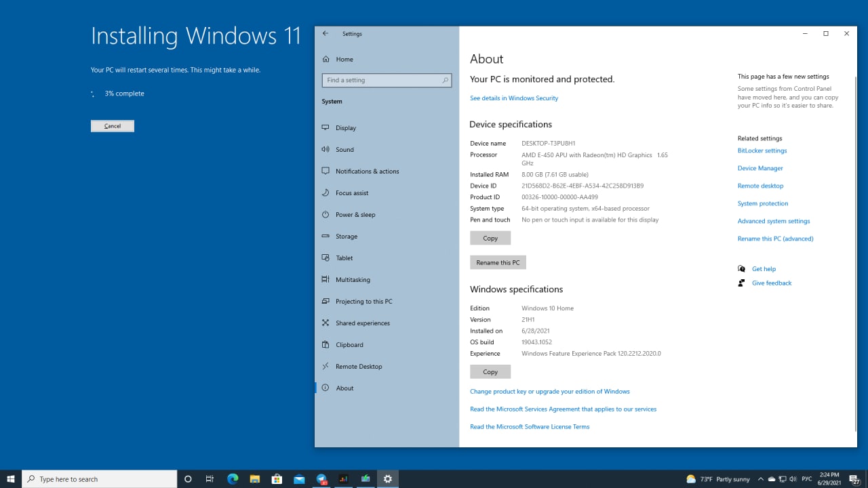
Task: Open network status tray icon
Action: click(781, 479)
